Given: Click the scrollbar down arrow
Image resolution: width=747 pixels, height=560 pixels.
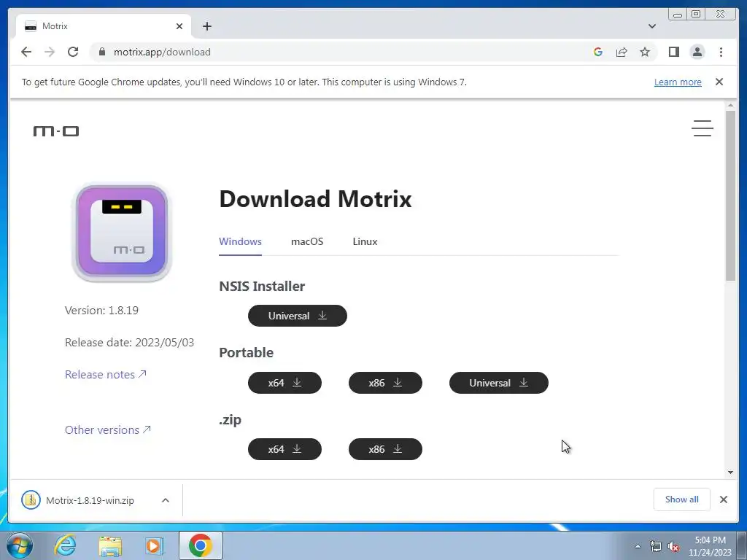Looking at the screenshot, I should pos(730,472).
